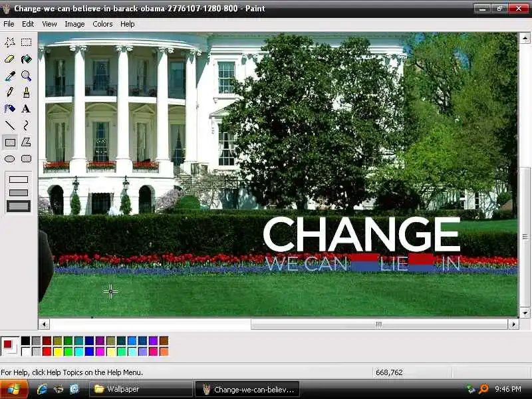This screenshot has height=399, width=532.
Task: Select the Curve tool
Action: click(x=26, y=125)
